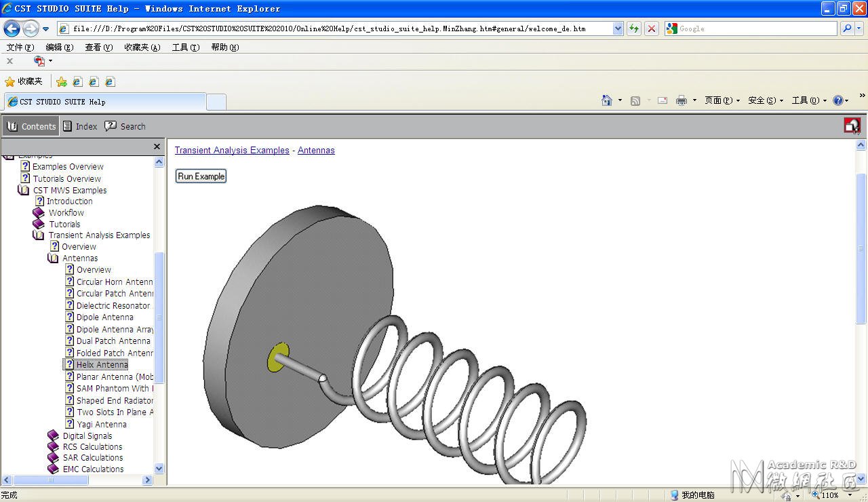Click the add-to-favorites-bar star icon
Image resolution: width=868 pixels, height=502 pixels.
click(x=62, y=81)
